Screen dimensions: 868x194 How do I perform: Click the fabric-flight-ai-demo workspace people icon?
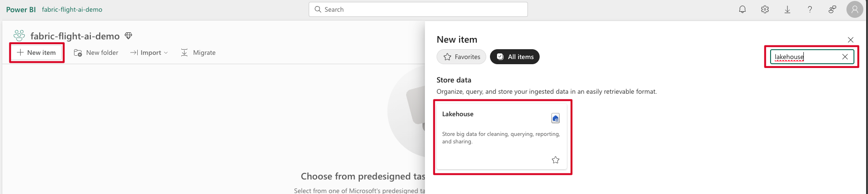tap(19, 36)
